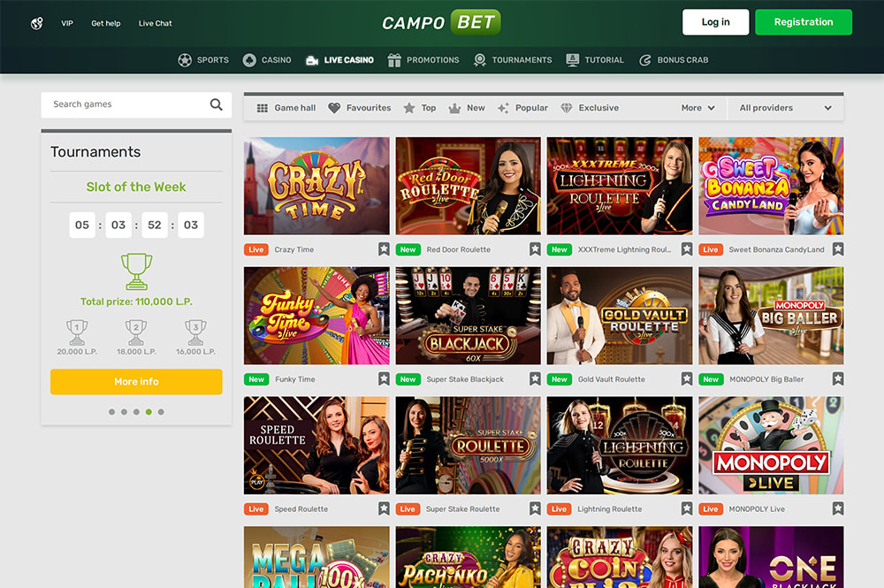Click the Popular sparkle icon

(x=503, y=108)
